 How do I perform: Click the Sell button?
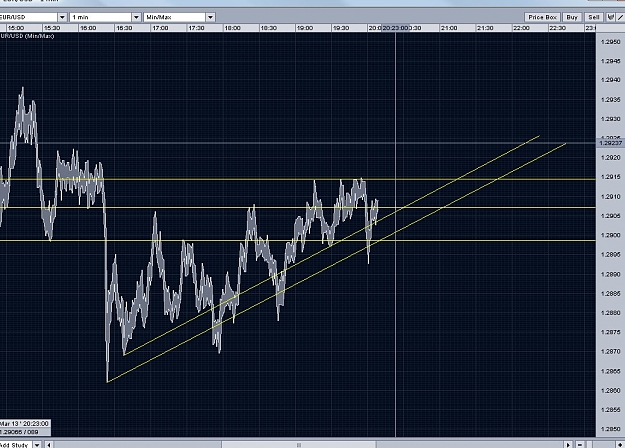(594, 17)
